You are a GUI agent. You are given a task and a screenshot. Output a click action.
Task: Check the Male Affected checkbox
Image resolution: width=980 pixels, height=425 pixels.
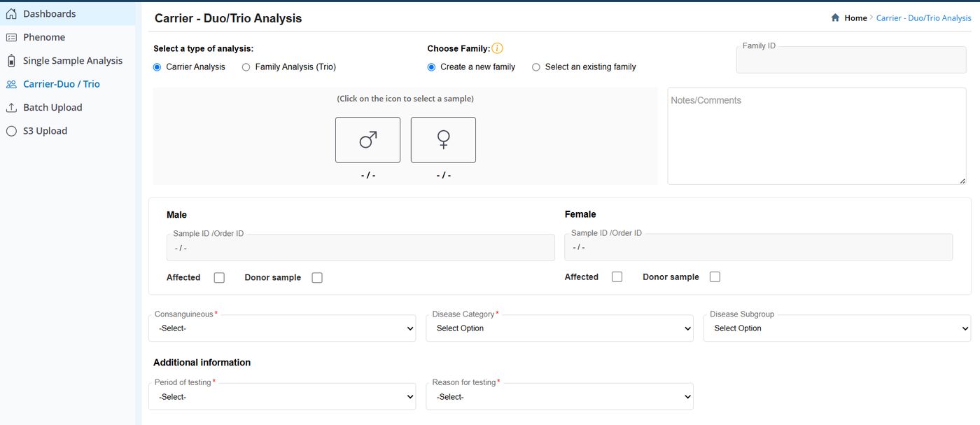coord(219,277)
